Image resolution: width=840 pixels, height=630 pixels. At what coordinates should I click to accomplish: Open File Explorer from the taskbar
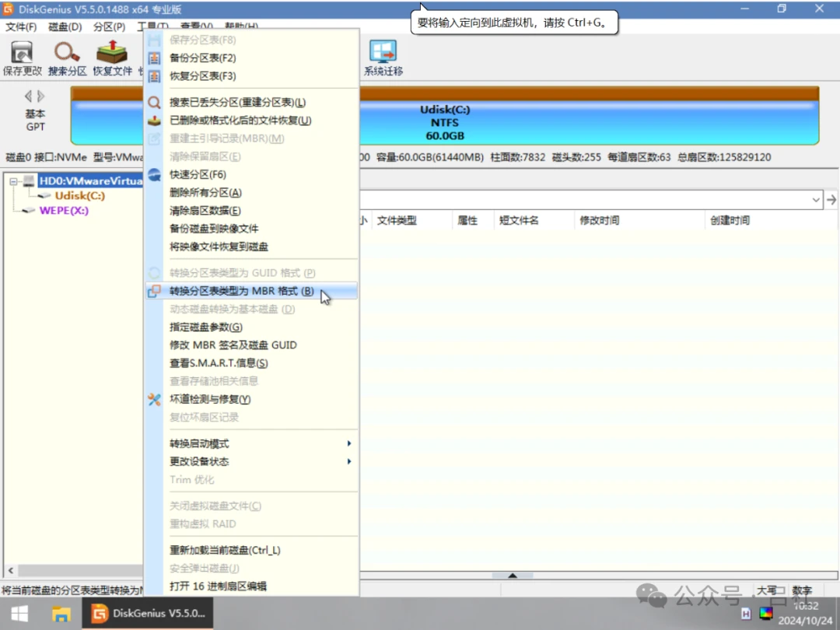click(61, 614)
